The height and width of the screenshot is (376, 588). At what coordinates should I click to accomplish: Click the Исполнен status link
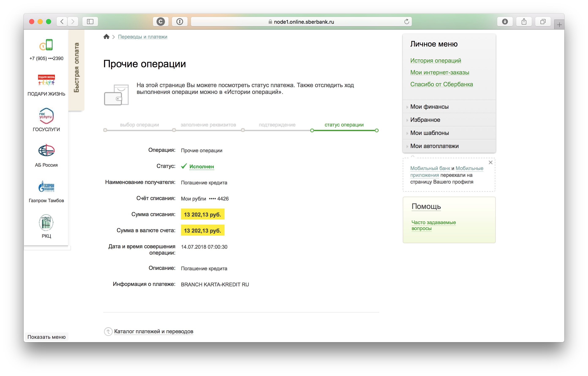click(x=201, y=166)
